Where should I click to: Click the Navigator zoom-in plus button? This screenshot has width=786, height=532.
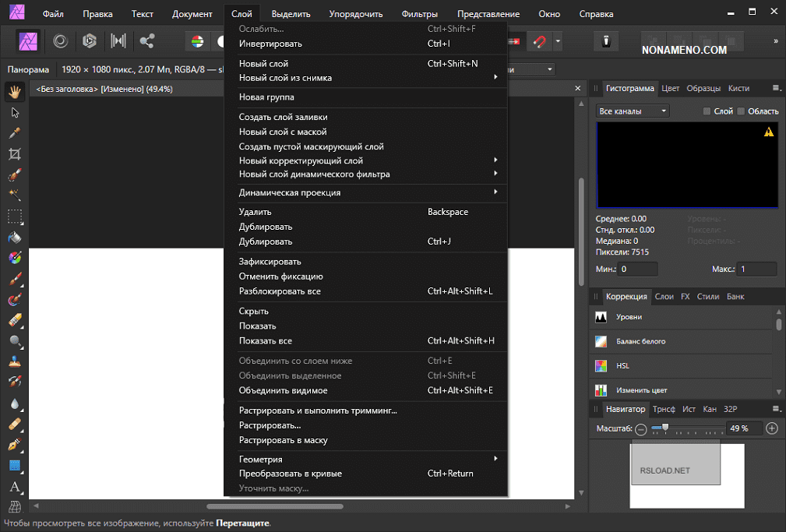click(x=772, y=428)
